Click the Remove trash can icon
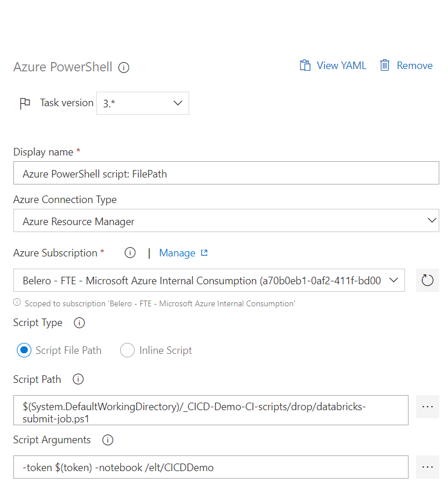Image resolution: width=448 pixels, height=485 pixels. (385, 65)
